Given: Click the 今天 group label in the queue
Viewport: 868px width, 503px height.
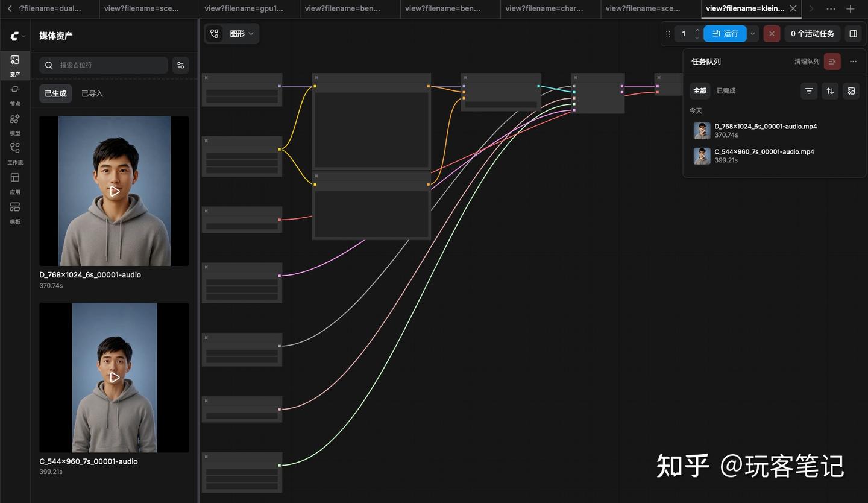Looking at the screenshot, I should 696,111.
